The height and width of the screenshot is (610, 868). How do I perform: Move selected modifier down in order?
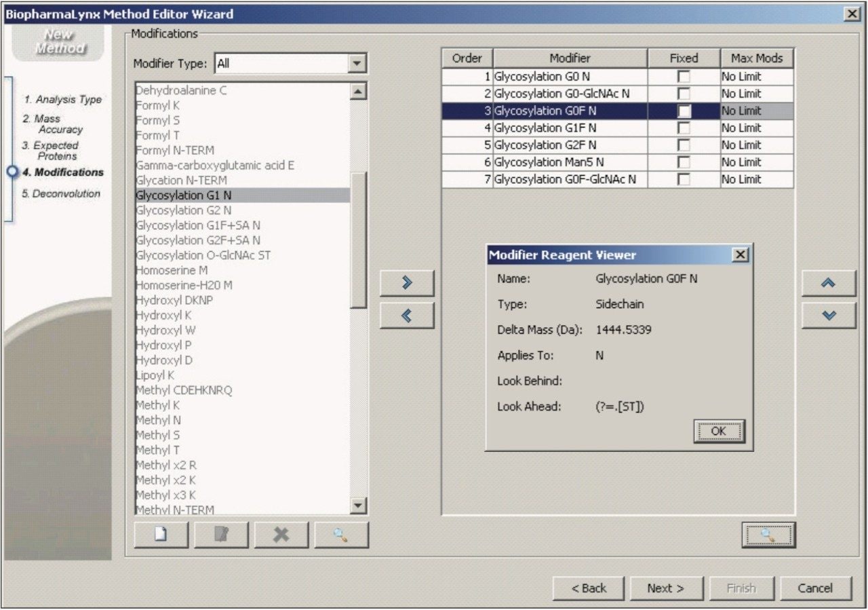click(x=829, y=316)
